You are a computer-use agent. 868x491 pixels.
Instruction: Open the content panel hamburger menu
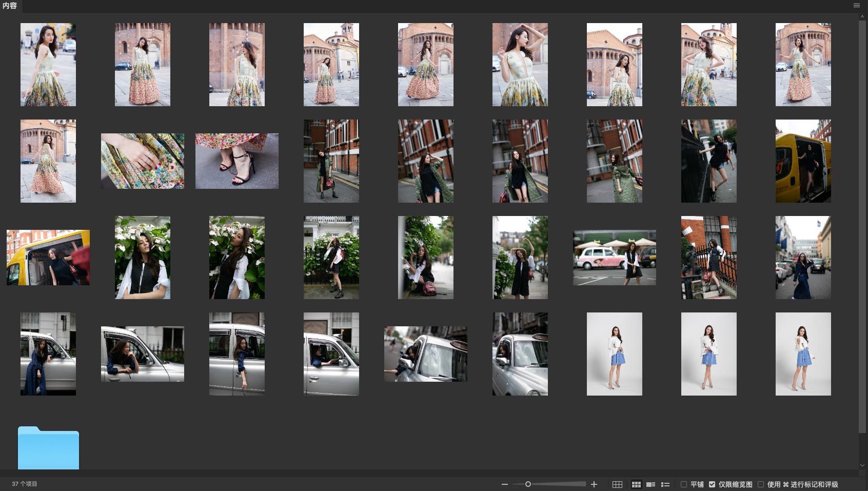click(x=856, y=6)
